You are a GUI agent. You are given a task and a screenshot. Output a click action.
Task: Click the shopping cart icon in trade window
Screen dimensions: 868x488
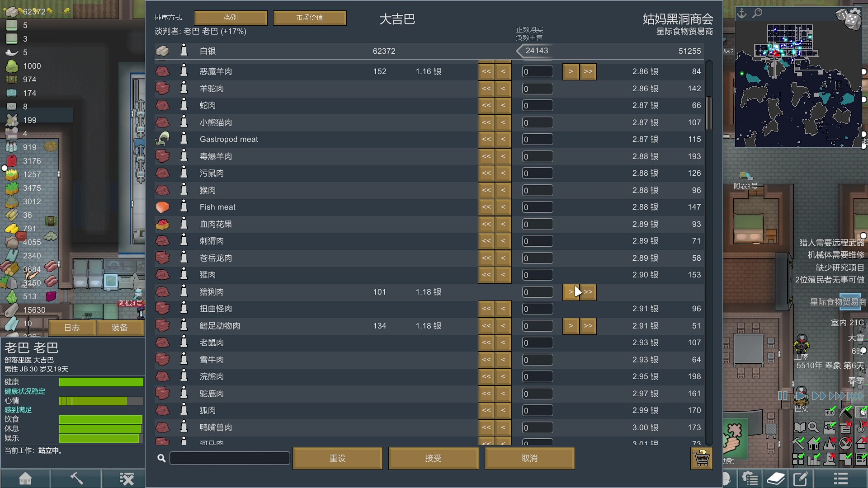702,458
